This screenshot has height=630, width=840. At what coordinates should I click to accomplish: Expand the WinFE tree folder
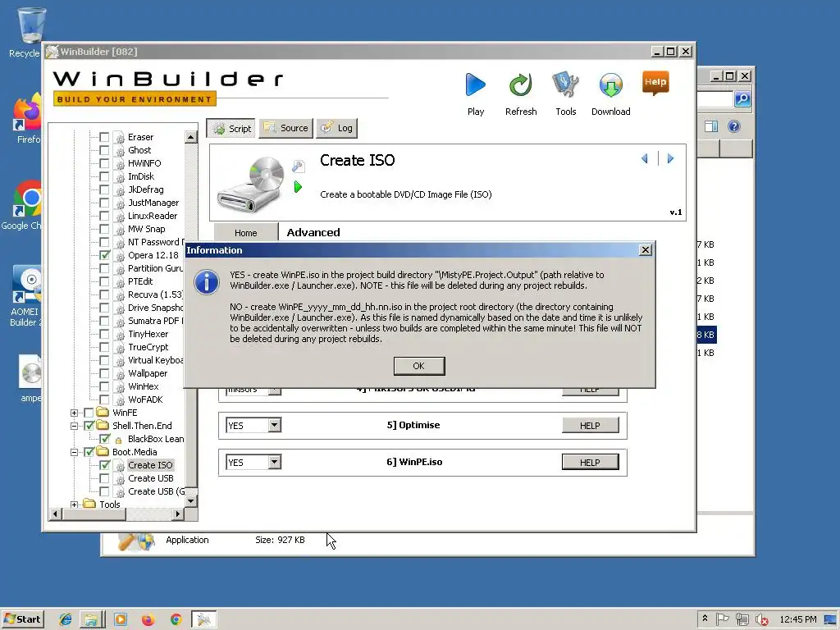(74, 413)
